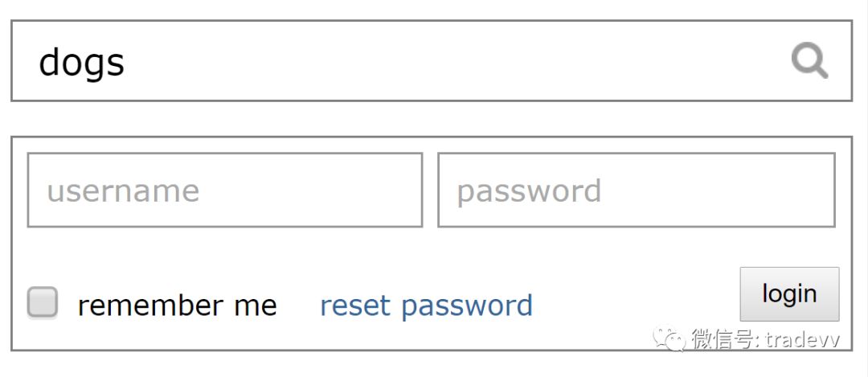The image size is (868, 377).
Task: Click the 'tradevv' watermark text
Action: pyautogui.click(x=802, y=340)
